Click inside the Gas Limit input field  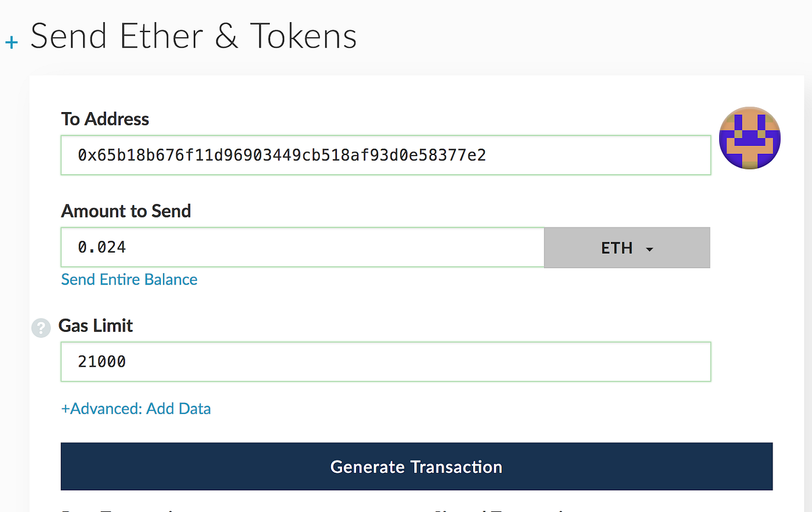(386, 362)
